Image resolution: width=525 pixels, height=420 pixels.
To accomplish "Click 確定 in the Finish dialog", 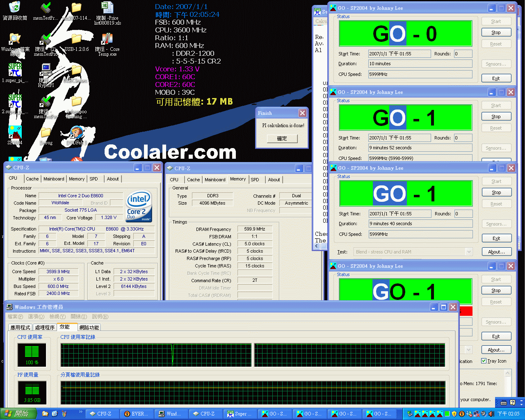I will 282,139.
